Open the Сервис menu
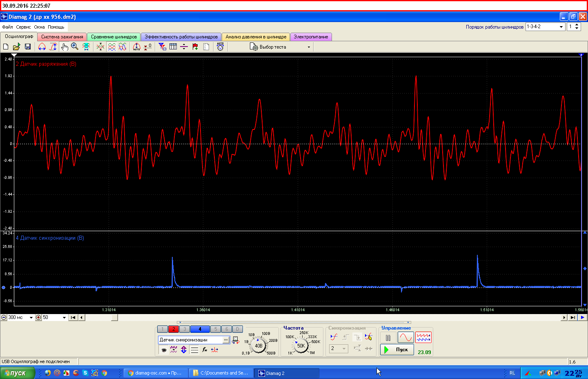This screenshot has height=379, width=588. point(23,27)
